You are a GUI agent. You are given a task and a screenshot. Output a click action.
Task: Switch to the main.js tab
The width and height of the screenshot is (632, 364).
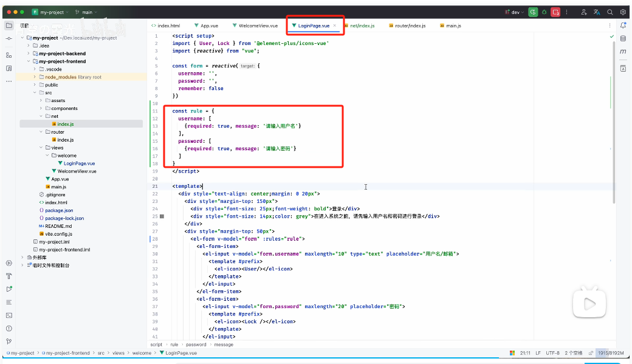click(x=450, y=26)
